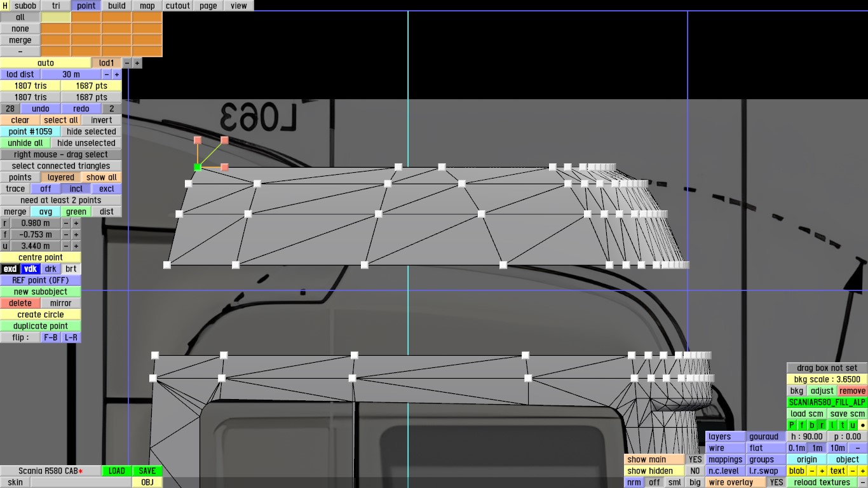Toggle wire overlay YES setting
Viewport: 868px width, 488px height.
tap(776, 482)
